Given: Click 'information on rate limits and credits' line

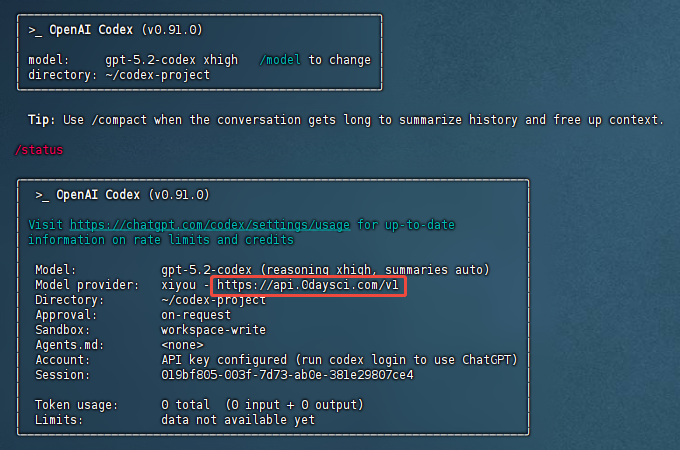Looking at the screenshot, I should pos(161,240).
